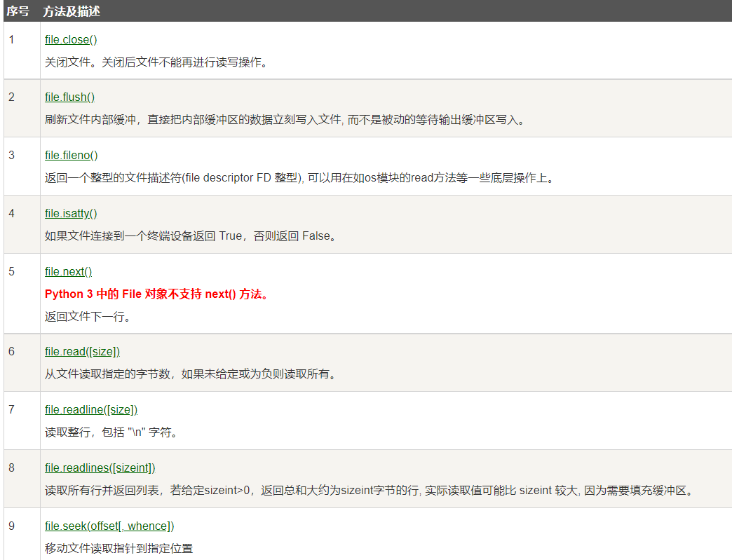This screenshot has height=560, width=732.
Task: Open the file.read([size]) link
Action: click(x=82, y=351)
